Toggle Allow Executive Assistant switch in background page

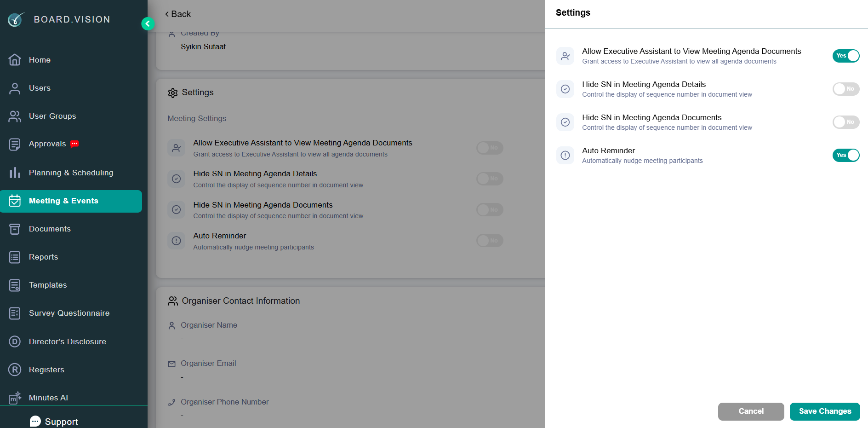pos(490,148)
